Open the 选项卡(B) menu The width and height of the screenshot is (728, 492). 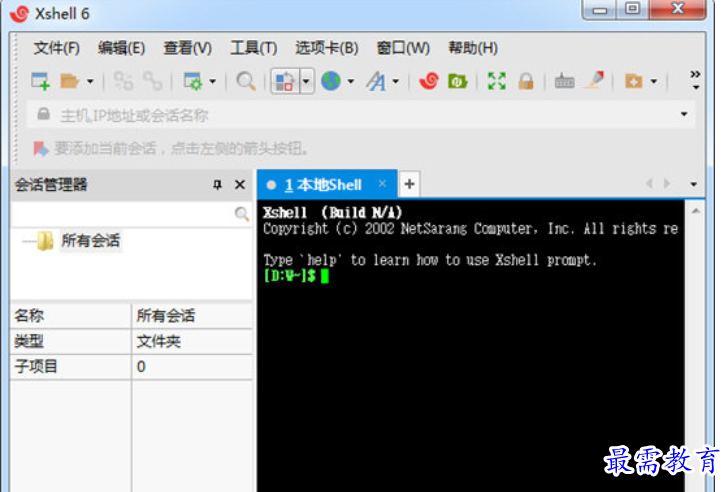coord(326,48)
